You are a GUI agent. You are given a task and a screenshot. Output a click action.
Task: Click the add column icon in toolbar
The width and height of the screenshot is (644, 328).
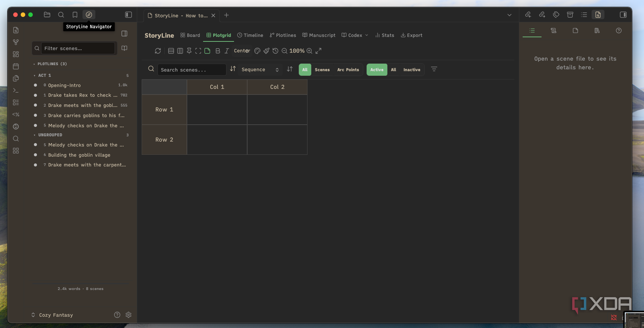tap(180, 51)
